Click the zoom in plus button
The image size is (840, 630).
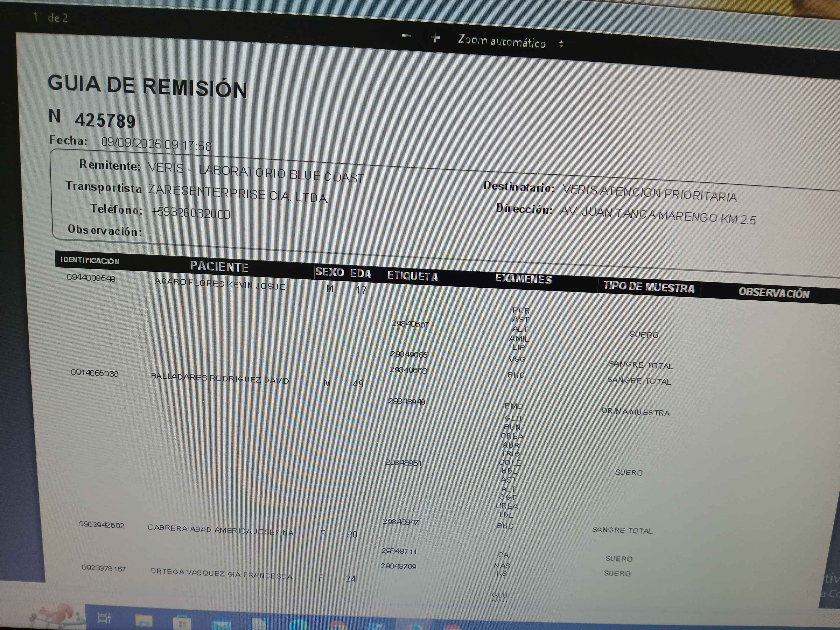(x=435, y=37)
